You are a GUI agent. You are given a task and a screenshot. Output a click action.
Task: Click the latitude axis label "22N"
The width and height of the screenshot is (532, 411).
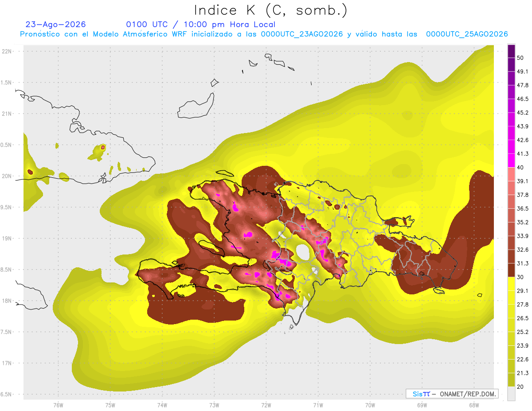[x=7, y=51]
